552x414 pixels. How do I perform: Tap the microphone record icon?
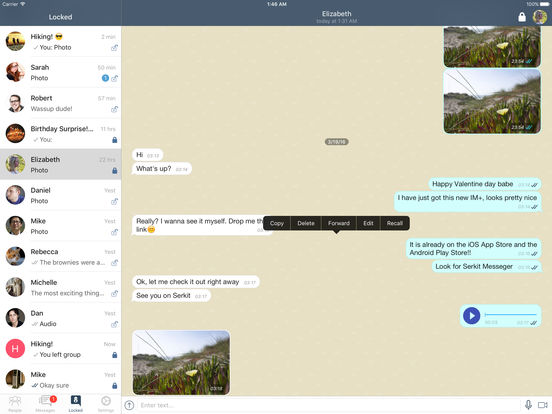point(528,405)
